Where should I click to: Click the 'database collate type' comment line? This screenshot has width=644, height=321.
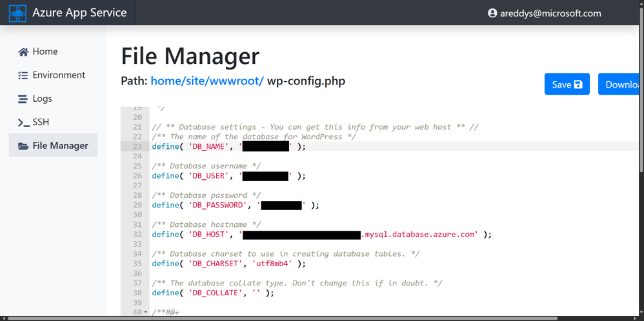point(297,283)
